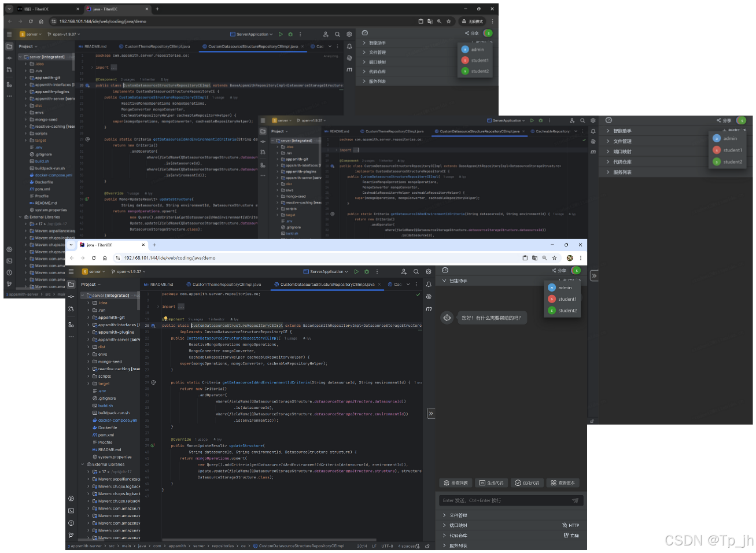Click the send arrow icon in the chat input
The width and height of the screenshot is (756, 553).
[x=575, y=500]
